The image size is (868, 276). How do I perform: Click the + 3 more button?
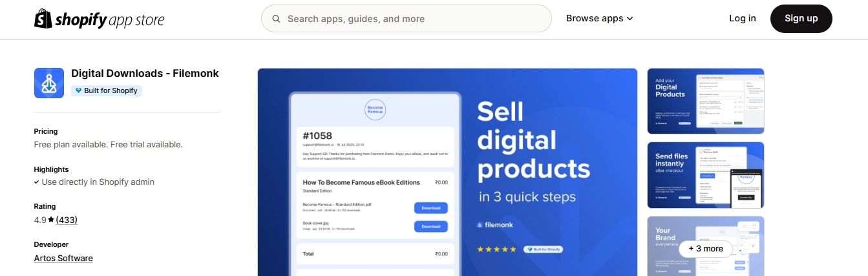coord(706,248)
